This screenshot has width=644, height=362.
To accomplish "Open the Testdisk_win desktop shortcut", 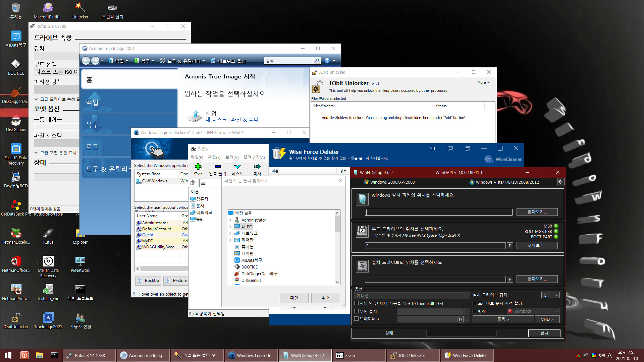I will click(x=48, y=292).
